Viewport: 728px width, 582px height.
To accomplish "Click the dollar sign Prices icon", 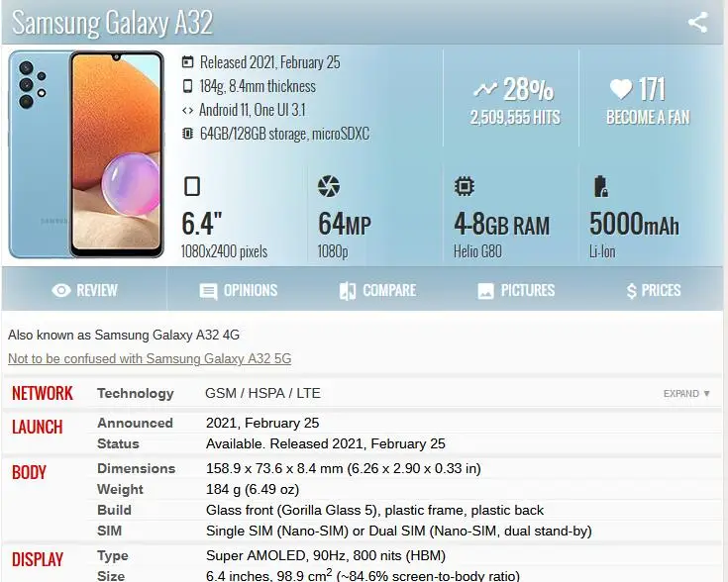I will (632, 291).
